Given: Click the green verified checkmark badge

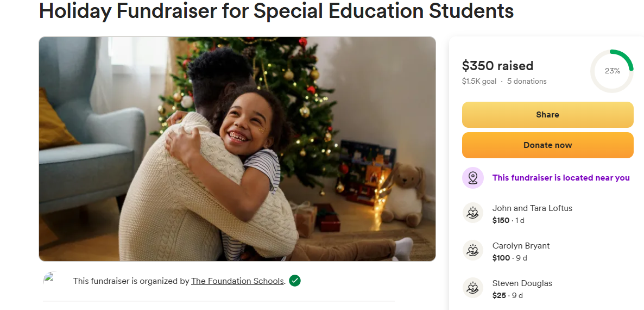Looking at the screenshot, I should (x=295, y=281).
